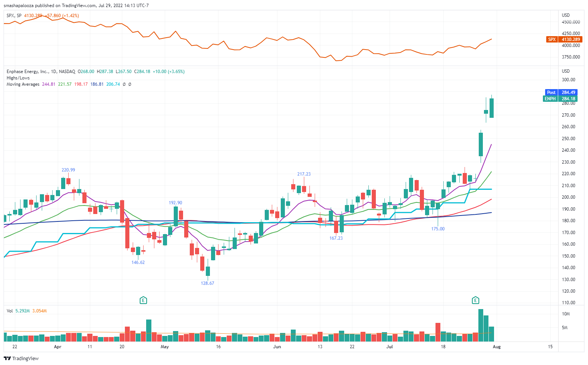Click the Apr label on the time axis

coord(57,347)
